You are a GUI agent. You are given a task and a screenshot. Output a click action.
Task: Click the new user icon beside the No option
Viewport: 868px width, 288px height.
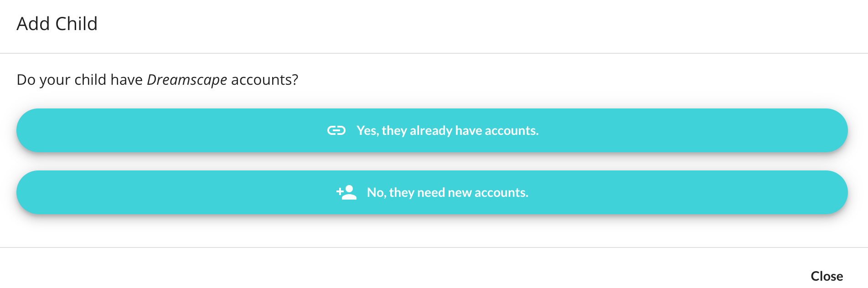pos(346,192)
